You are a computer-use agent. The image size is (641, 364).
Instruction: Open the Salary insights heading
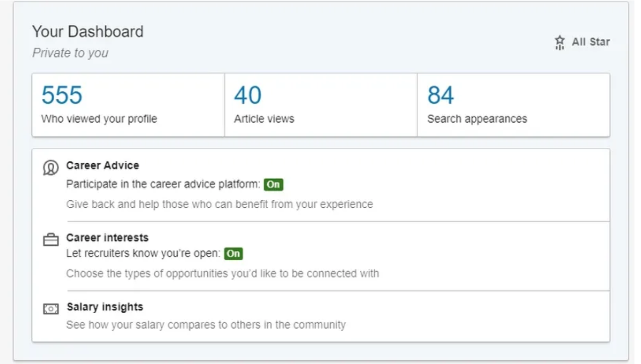coord(105,307)
